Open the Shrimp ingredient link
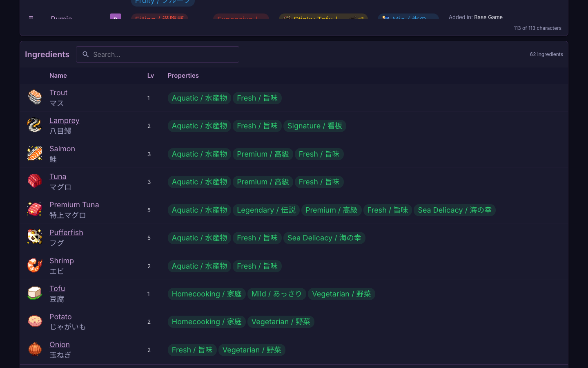The image size is (588, 368). tap(62, 261)
